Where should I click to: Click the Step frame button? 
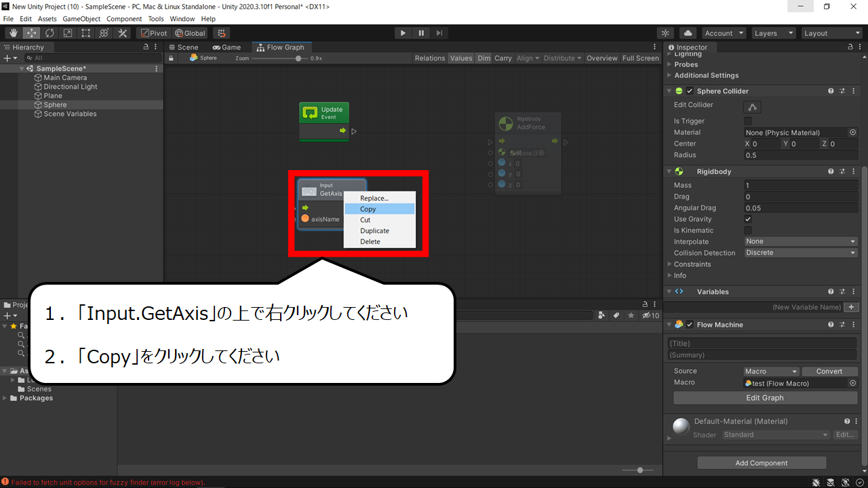(439, 33)
